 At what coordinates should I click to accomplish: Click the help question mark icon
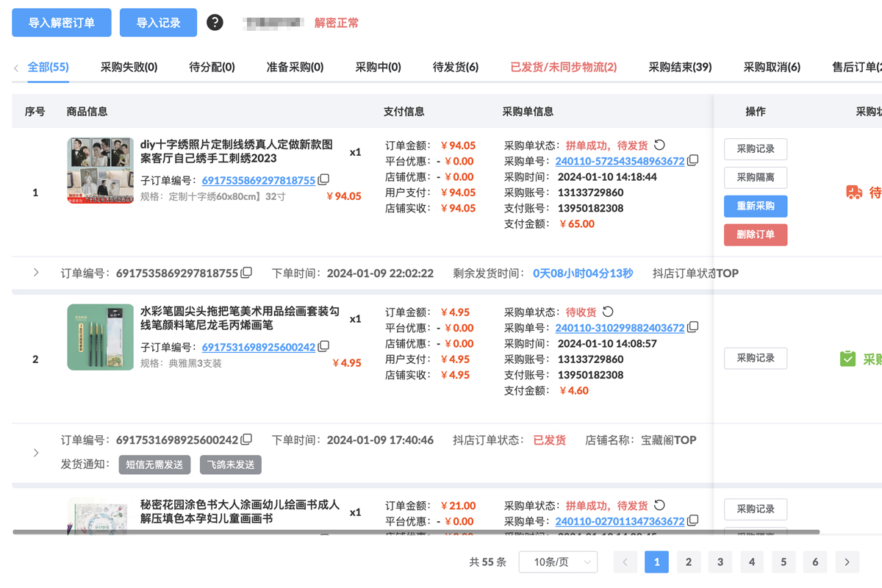coord(215,22)
